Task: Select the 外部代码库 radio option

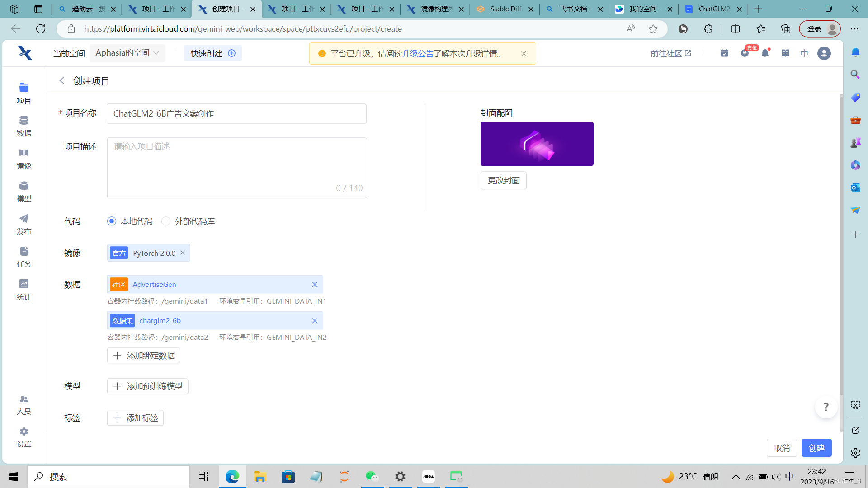Action: pos(166,221)
